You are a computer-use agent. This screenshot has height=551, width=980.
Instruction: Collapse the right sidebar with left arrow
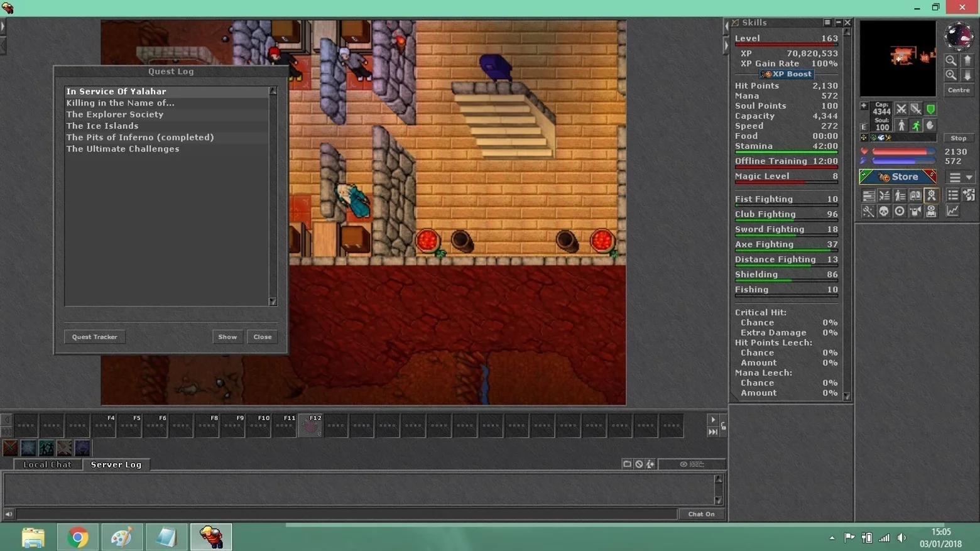[x=726, y=26]
